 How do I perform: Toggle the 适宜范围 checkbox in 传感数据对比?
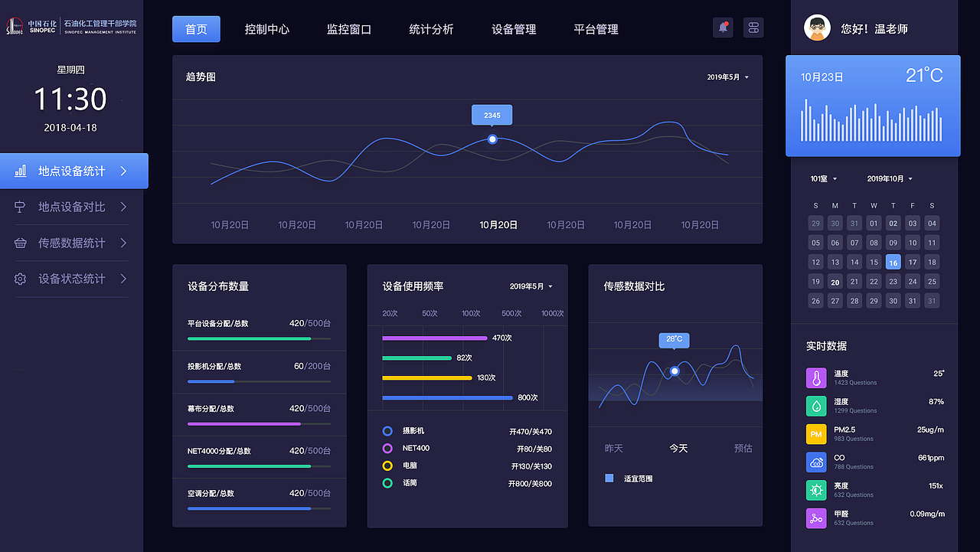coord(609,478)
